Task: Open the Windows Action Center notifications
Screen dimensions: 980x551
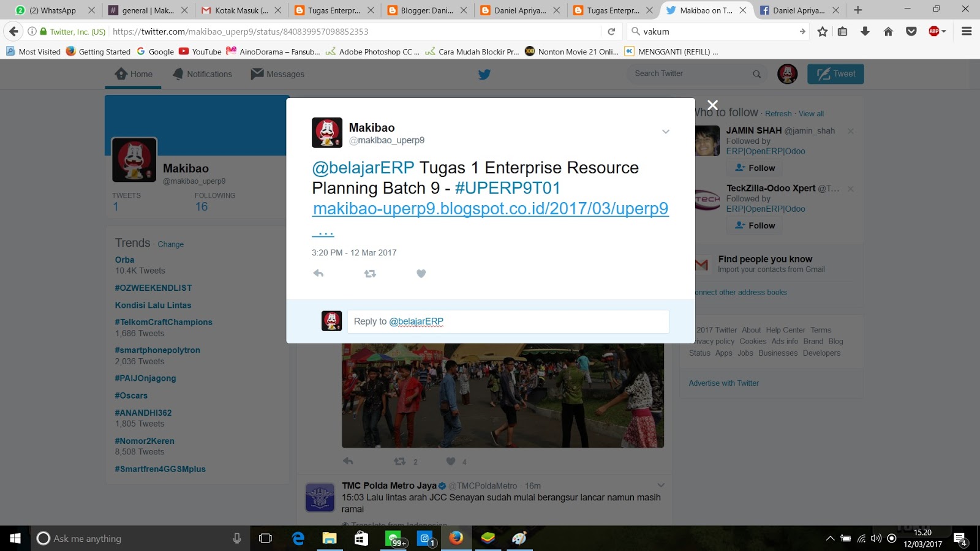Action: tap(960, 539)
